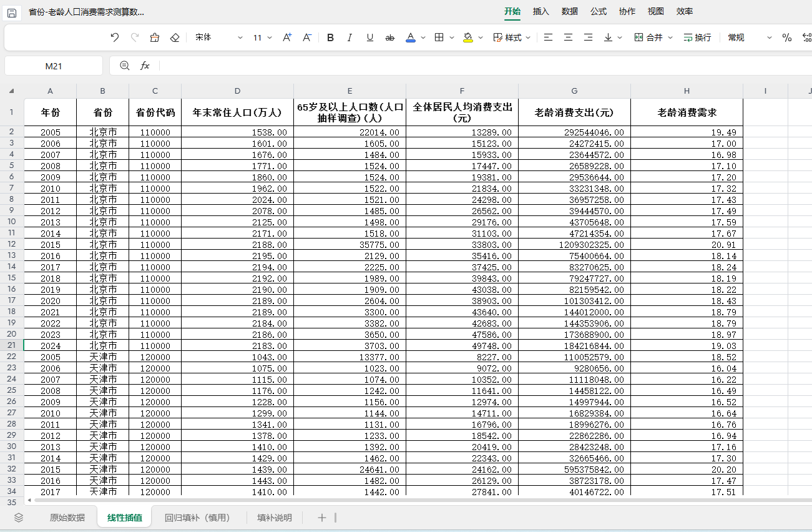Click the 省份代码 header cell
This screenshot has width=812, height=532.
(x=155, y=112)
